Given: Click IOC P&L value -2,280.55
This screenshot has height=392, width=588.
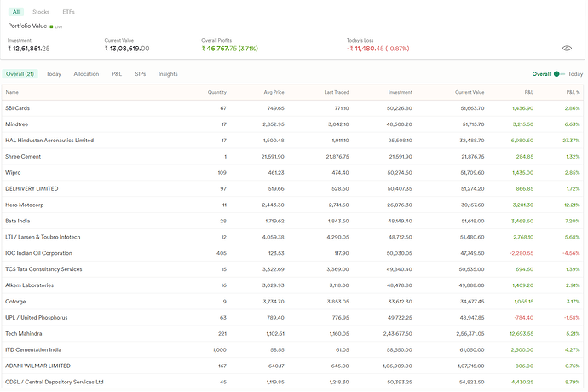Looking at the screenshot, I should tap(522, 253).
